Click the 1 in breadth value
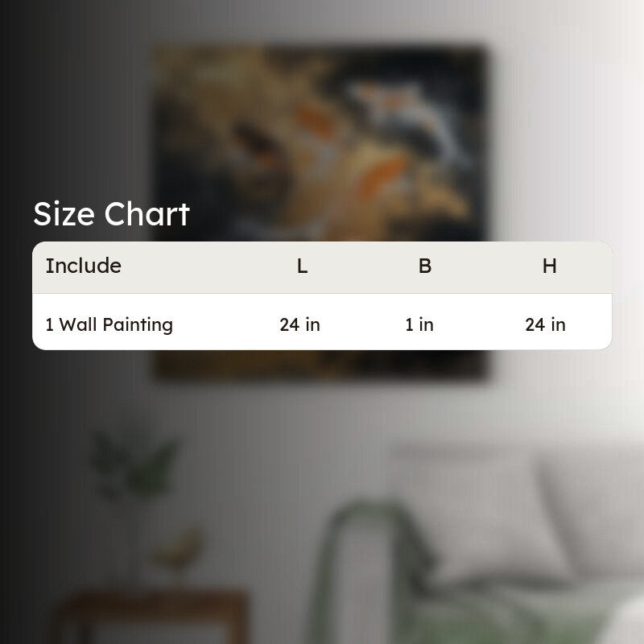644x644 pixels. coord(419,325)
